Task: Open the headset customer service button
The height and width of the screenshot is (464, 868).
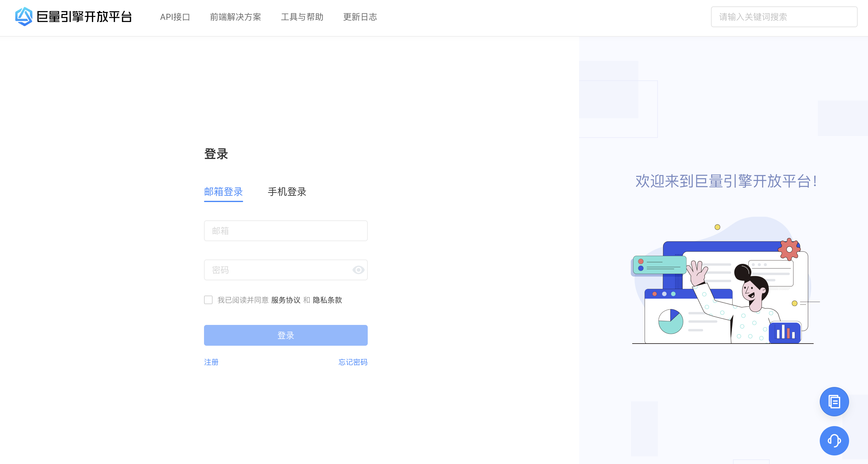Action: (834, 440)
